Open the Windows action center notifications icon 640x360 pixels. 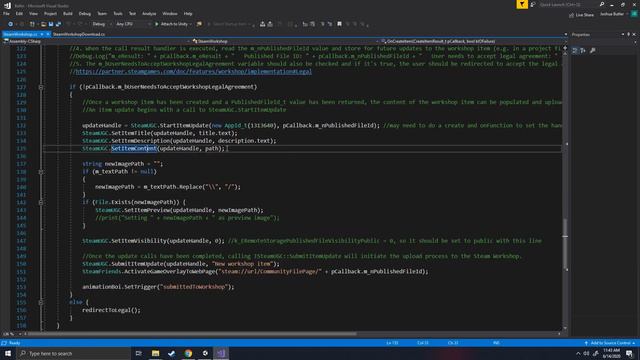tap(630, 354)
